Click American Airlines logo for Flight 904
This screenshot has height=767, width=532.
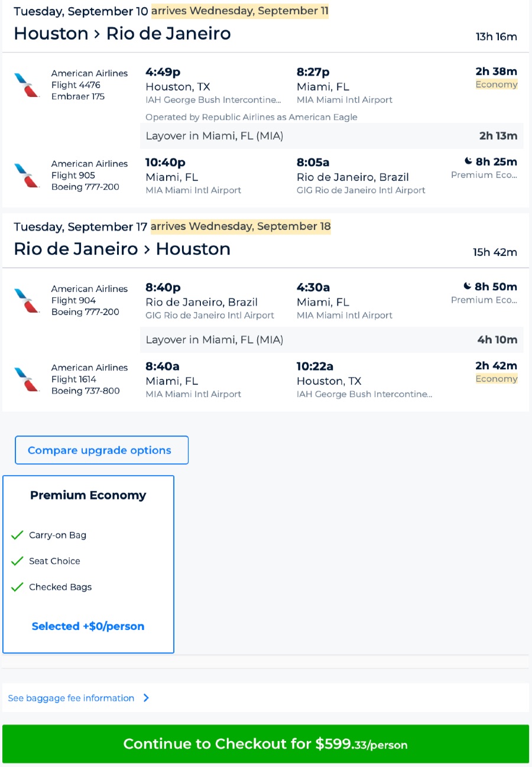click(x=27, y=301)
